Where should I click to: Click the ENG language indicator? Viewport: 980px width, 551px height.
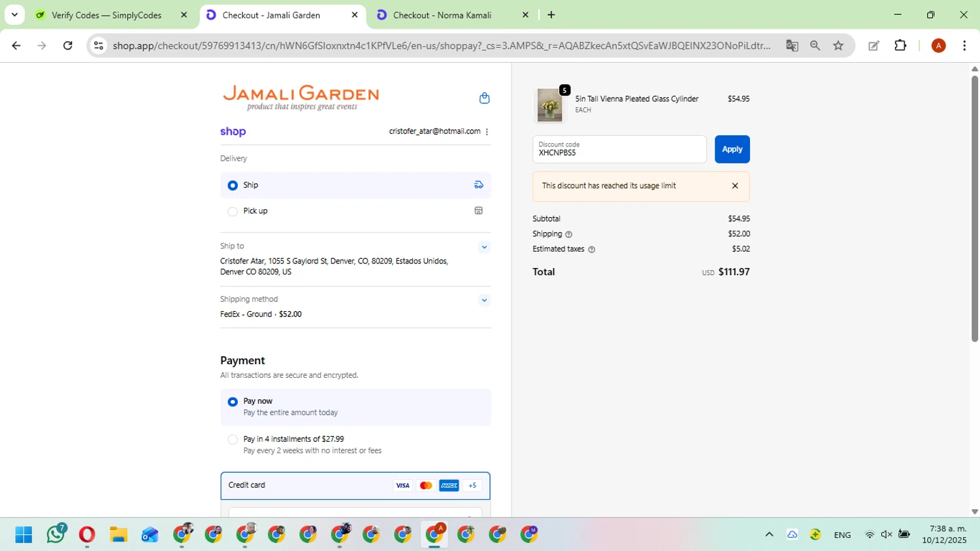[x=842, y=535]
